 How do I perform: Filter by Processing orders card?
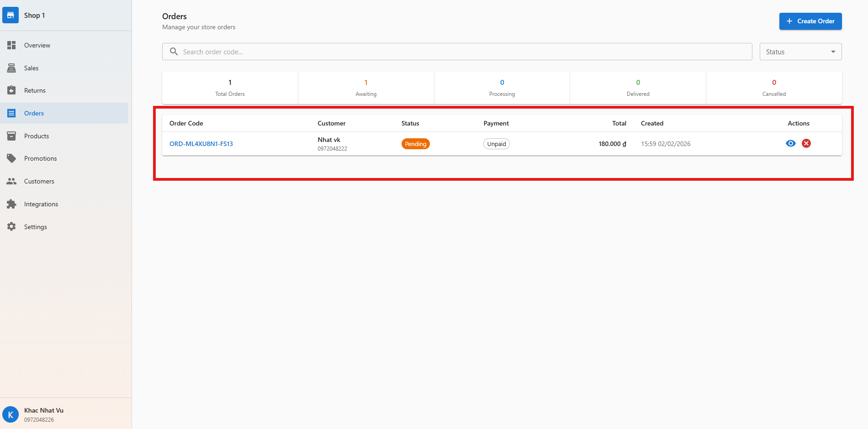(x=502, y=88)
